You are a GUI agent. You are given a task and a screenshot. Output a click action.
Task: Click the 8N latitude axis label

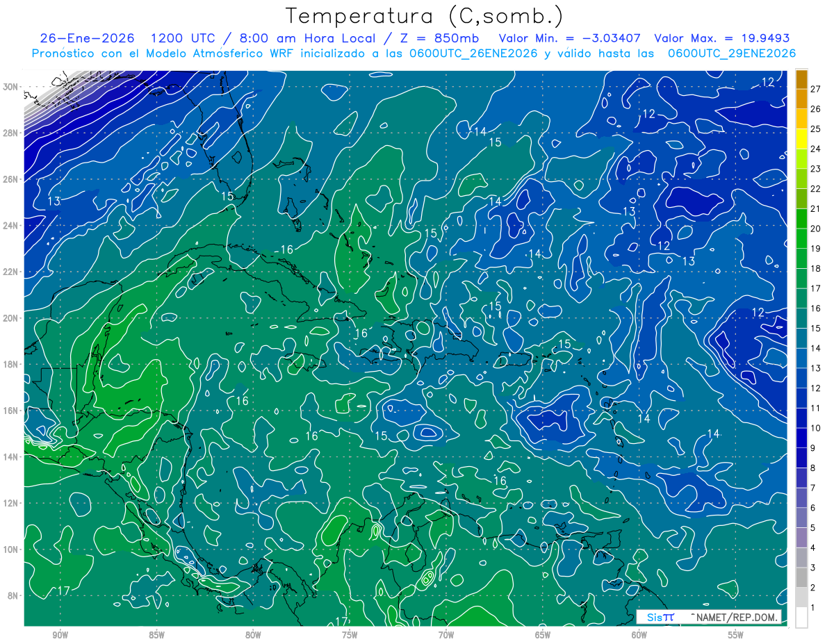pyautogui.click(x=14, y=595)
